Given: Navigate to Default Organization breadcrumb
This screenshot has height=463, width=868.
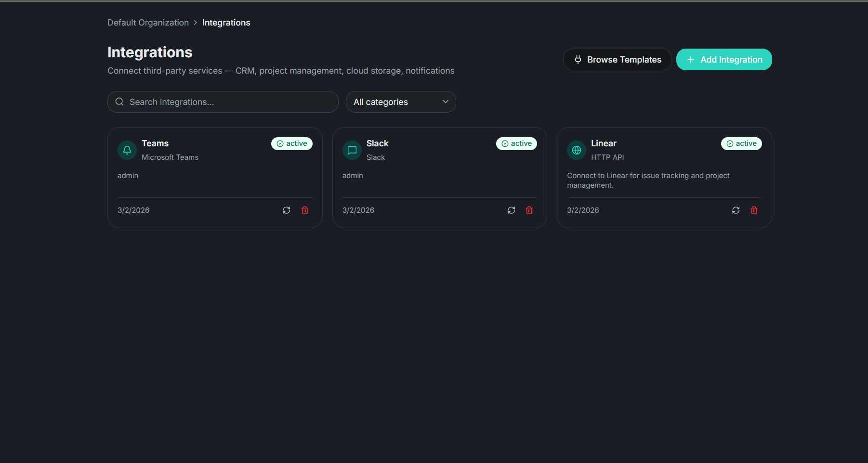Looking at the screenshot, I should coord(148,22).
